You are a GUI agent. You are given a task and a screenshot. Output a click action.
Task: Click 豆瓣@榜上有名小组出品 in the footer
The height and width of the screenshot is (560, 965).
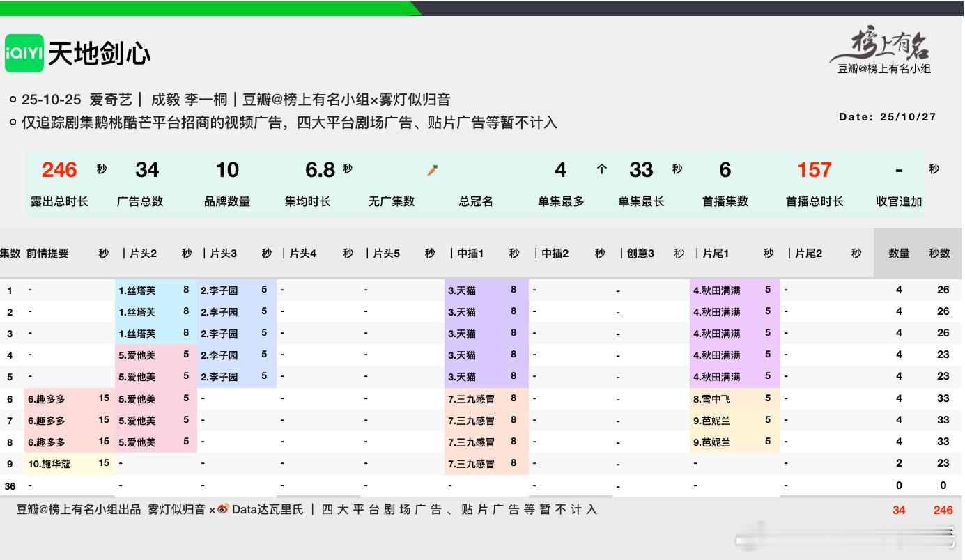79,509
